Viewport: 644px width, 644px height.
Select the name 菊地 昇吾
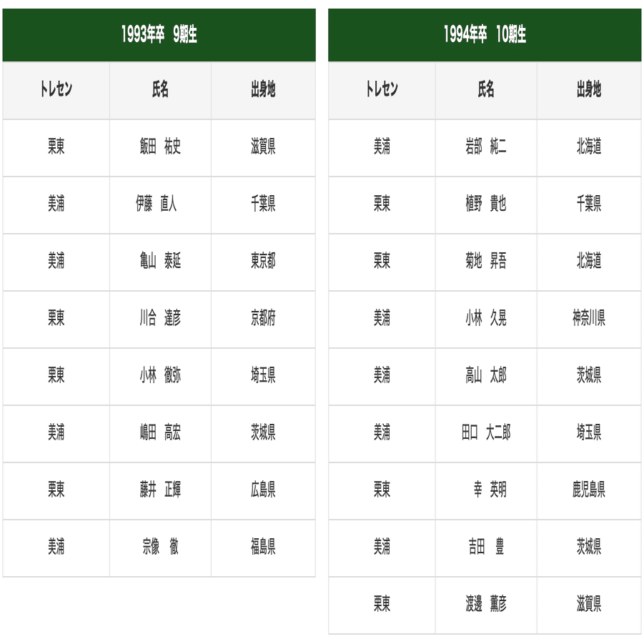click(x=486, y=260)
